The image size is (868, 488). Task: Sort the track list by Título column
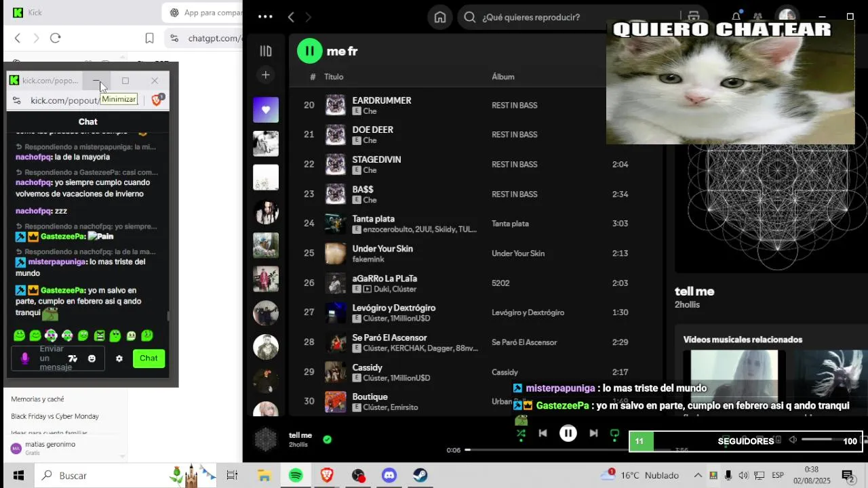coord(334,77)
